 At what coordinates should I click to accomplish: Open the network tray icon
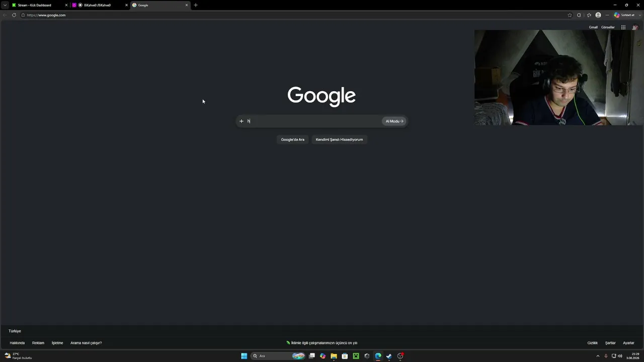click(x=614, y=356)
